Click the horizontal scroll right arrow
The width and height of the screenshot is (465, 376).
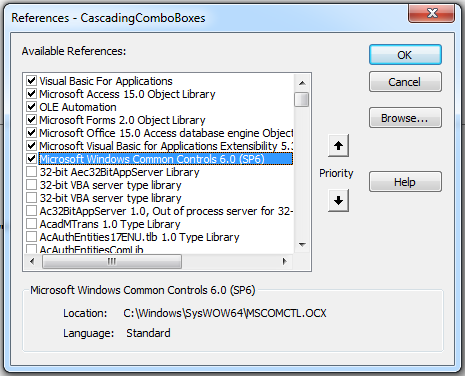(x=284, y=261)
